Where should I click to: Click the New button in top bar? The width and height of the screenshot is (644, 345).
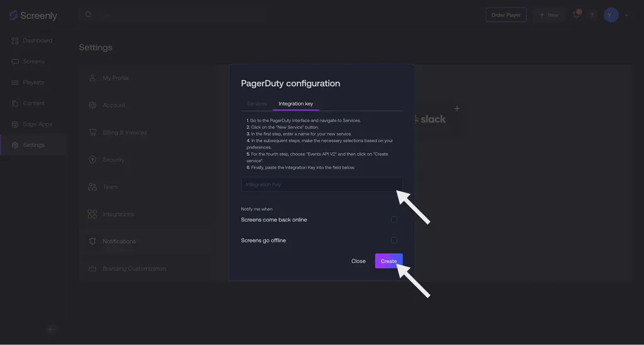click(549, 15)
